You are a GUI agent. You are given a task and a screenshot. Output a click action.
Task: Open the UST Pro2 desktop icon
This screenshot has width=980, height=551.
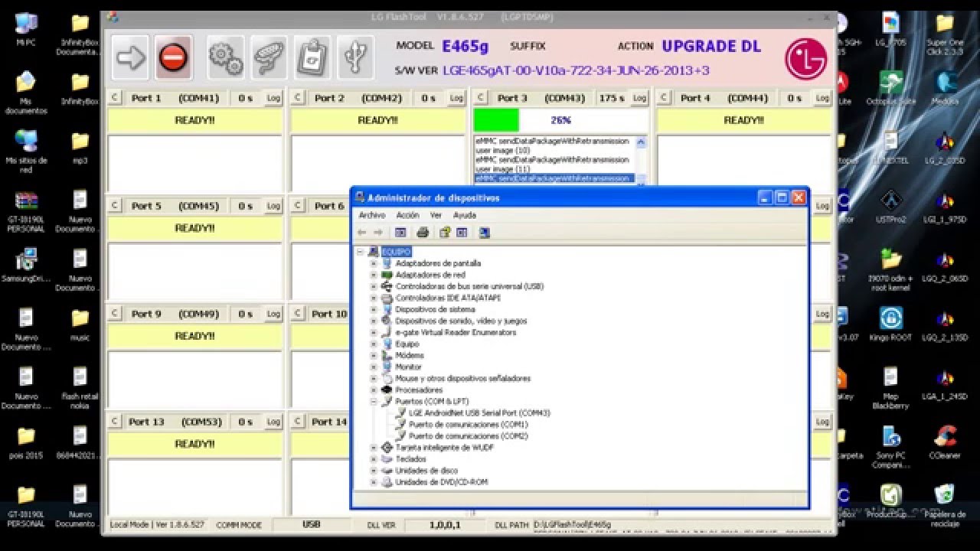click(890, 205)
